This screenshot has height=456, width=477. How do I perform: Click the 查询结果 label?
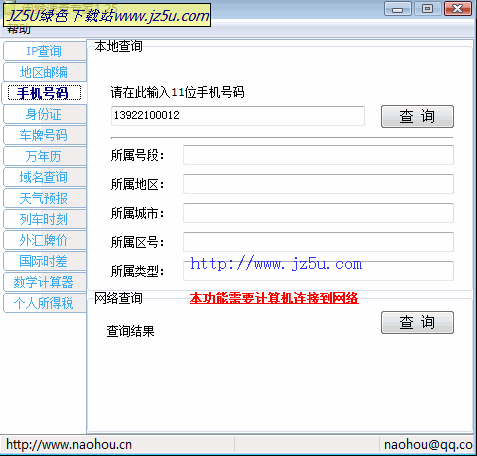tap(130, 331)
